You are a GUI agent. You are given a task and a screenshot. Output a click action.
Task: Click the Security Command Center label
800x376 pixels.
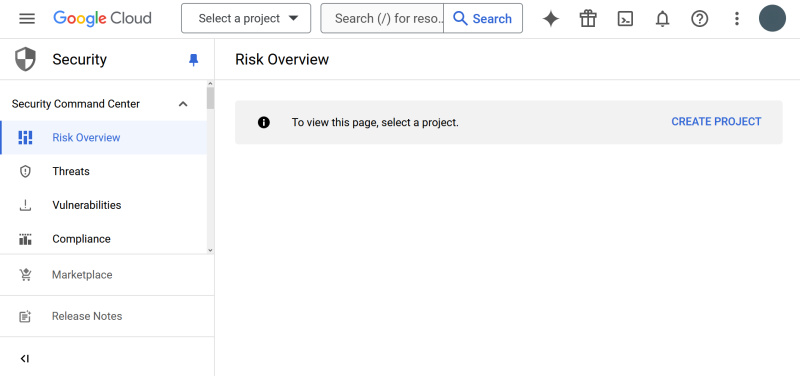pos(76,104)
